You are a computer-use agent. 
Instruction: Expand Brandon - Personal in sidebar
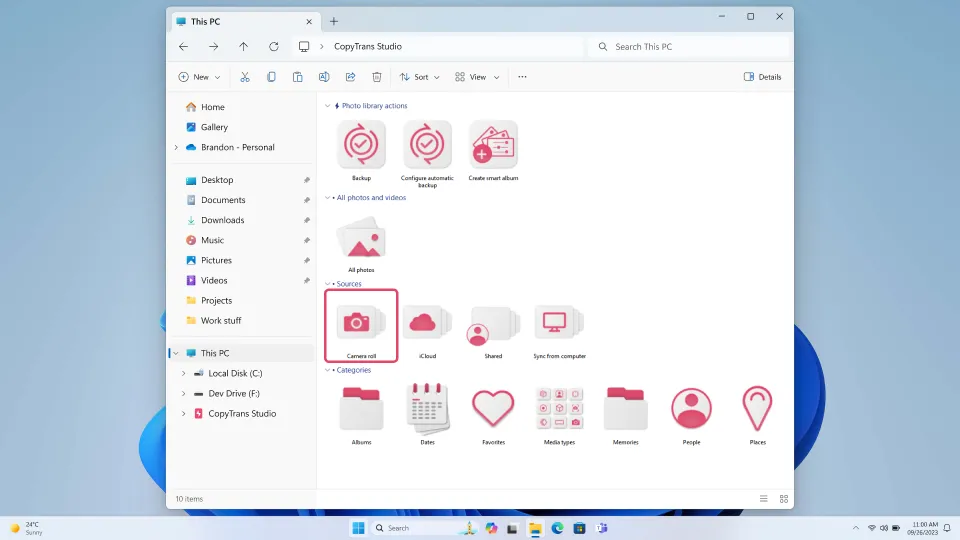tap(176, 148)
